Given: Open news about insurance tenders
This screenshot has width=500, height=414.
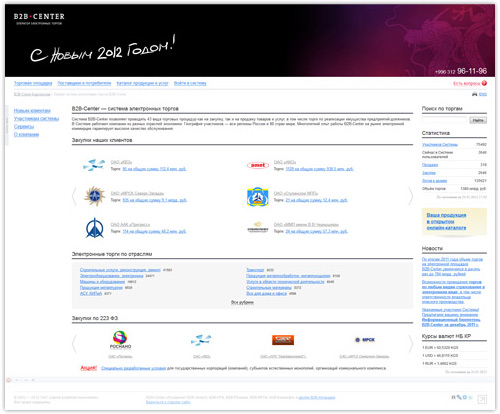Looking at the screenshot, I should click(x=453, y=292).
